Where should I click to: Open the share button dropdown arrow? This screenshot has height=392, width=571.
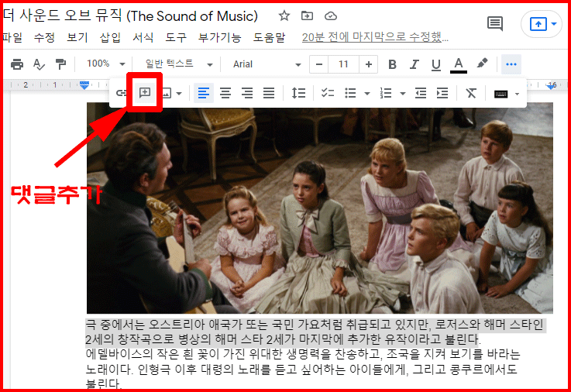(x=554, y=24)
